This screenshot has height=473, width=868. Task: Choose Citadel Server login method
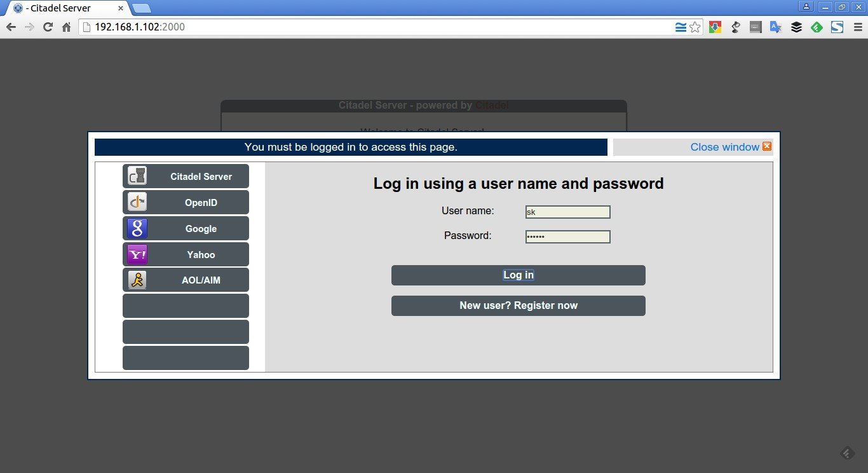[x=186, y=176]
